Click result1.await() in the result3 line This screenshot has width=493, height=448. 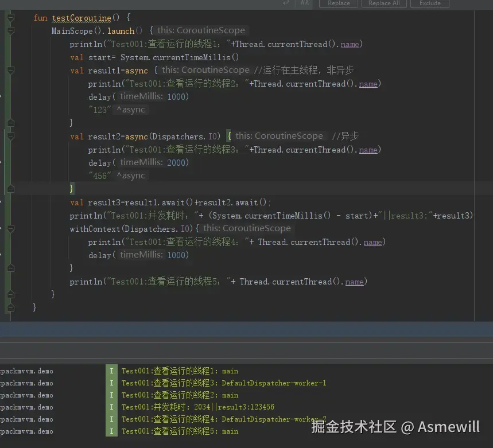[x=159, y=202]
